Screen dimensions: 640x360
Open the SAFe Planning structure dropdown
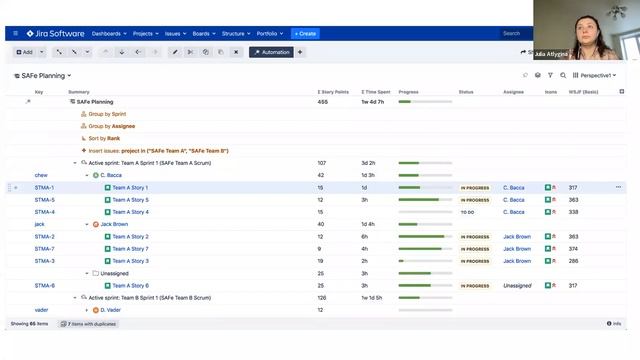pyautogui.click(x=42, y=76)
